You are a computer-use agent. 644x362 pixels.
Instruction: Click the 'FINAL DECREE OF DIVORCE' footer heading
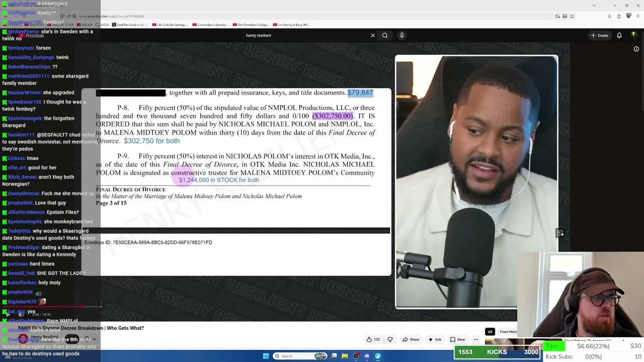tap(131, 190)
